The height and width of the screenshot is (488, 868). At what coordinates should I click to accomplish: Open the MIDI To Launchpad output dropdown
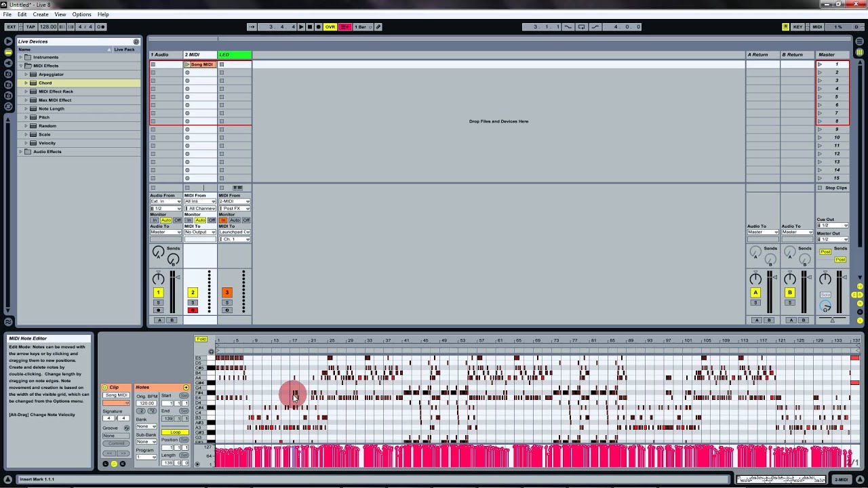point(234,232)
